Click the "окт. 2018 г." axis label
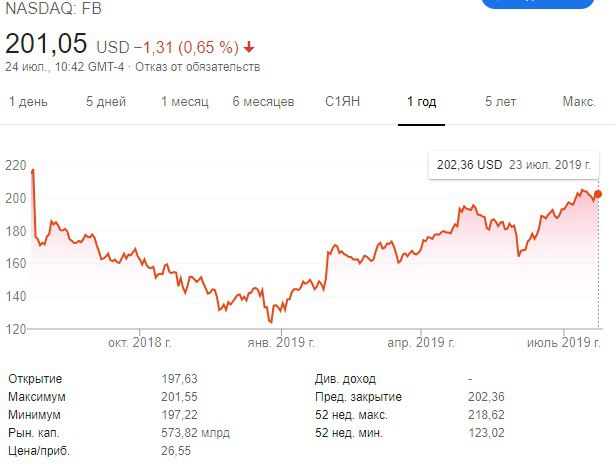 pyautogui.click(x=140, y=342)
